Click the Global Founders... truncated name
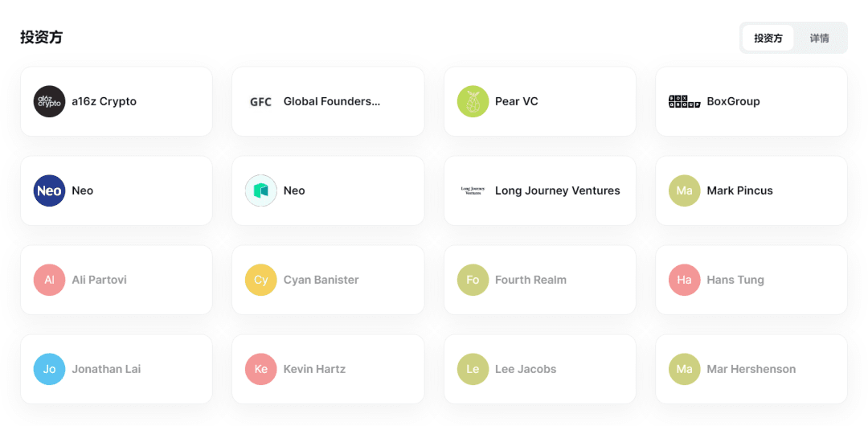Viewport: 868px width, 426px height. coord(331,101)
